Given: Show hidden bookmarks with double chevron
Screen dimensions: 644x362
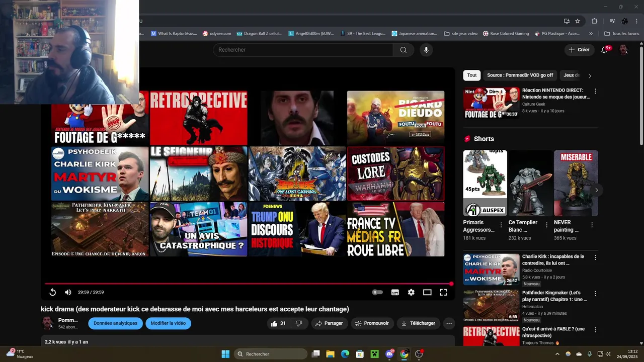Looking at the screenshot, I should 591,34.
